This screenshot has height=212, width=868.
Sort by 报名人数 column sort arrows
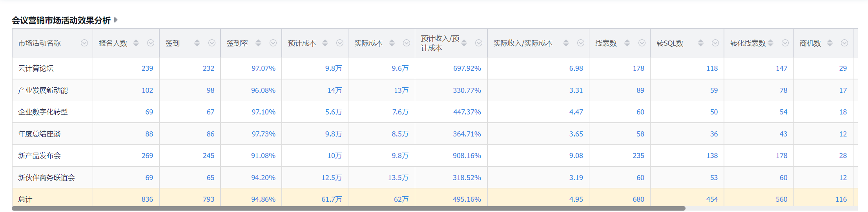pos(136,43)
